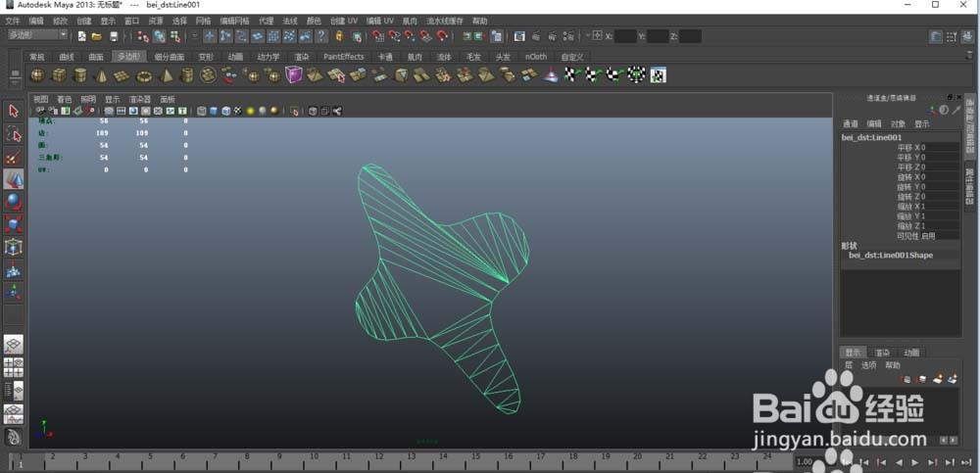Open the channel box 对象 menu

click(x=898, y=123)
